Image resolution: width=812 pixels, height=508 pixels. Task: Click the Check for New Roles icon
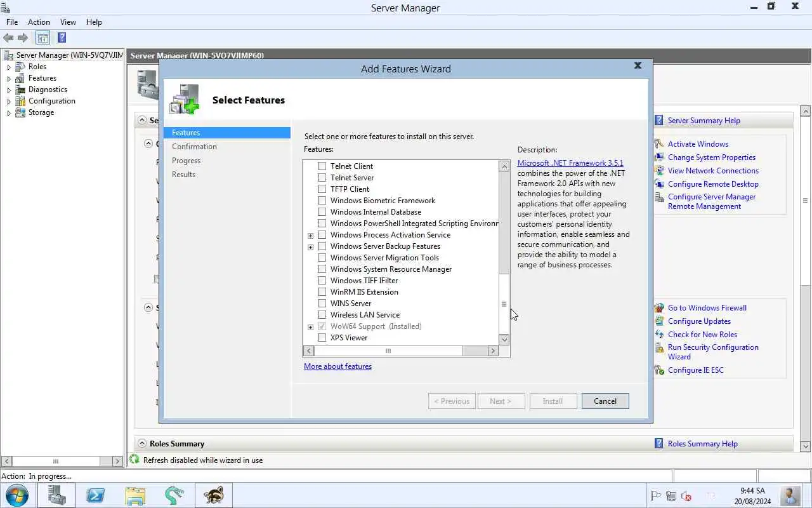(x=659, y=335)
